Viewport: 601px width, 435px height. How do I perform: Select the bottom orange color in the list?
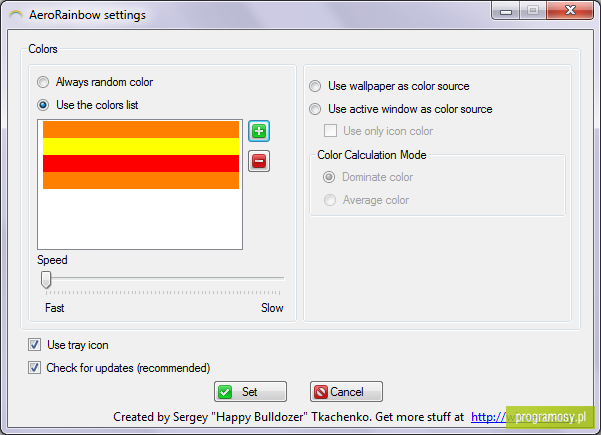(x=141, y=181)
